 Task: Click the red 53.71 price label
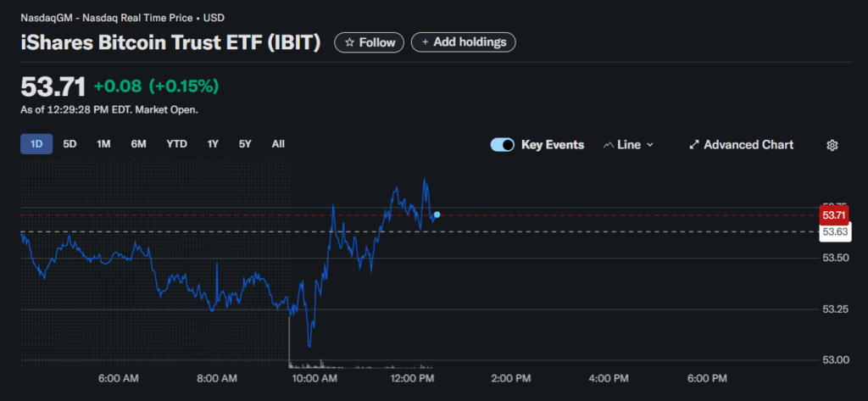[x=835, y=214]
